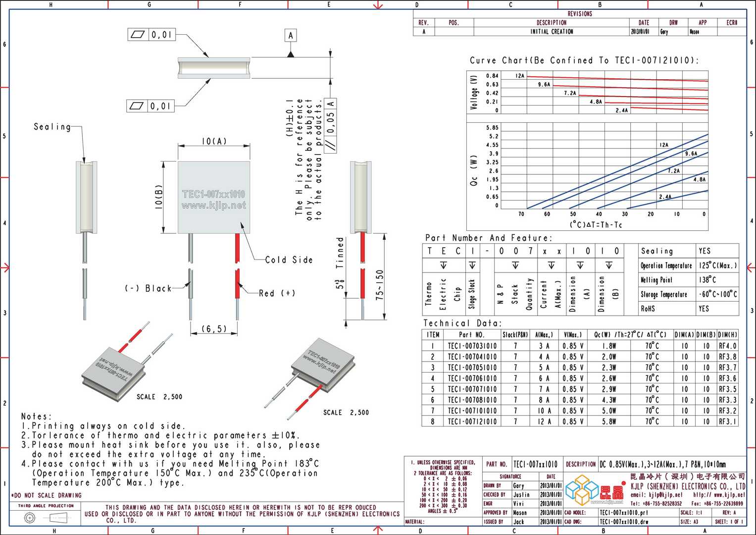Screen dimensions: 756x535
Task: Click note 1 "Printing always on cold side."
Action: tap(103, 426)
